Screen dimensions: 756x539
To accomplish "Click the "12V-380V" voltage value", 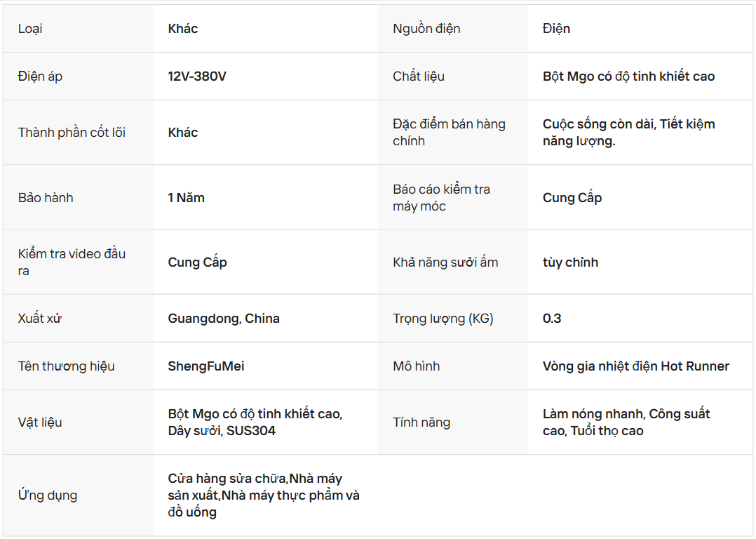I will 197,76.
